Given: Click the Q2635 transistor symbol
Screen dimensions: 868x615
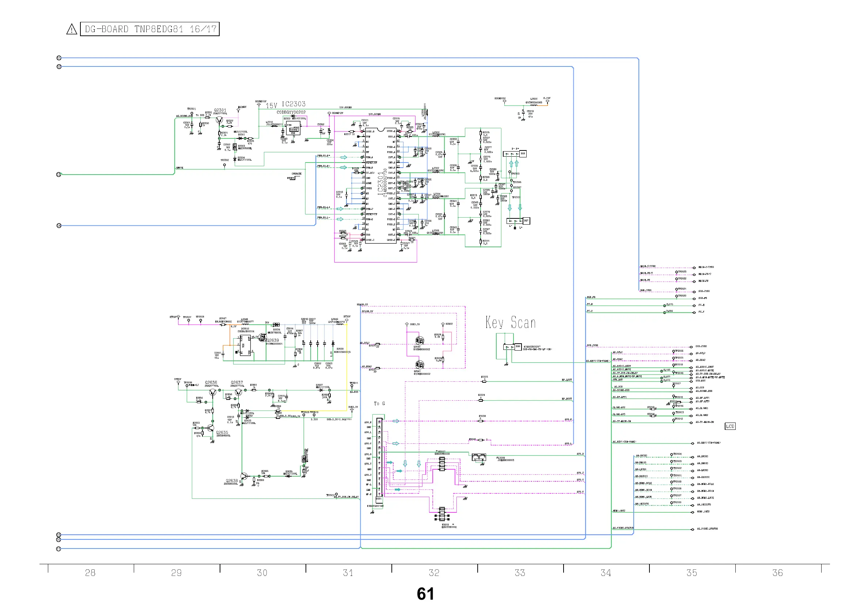Looking at the screenshot, I should (x=210, y=429).
